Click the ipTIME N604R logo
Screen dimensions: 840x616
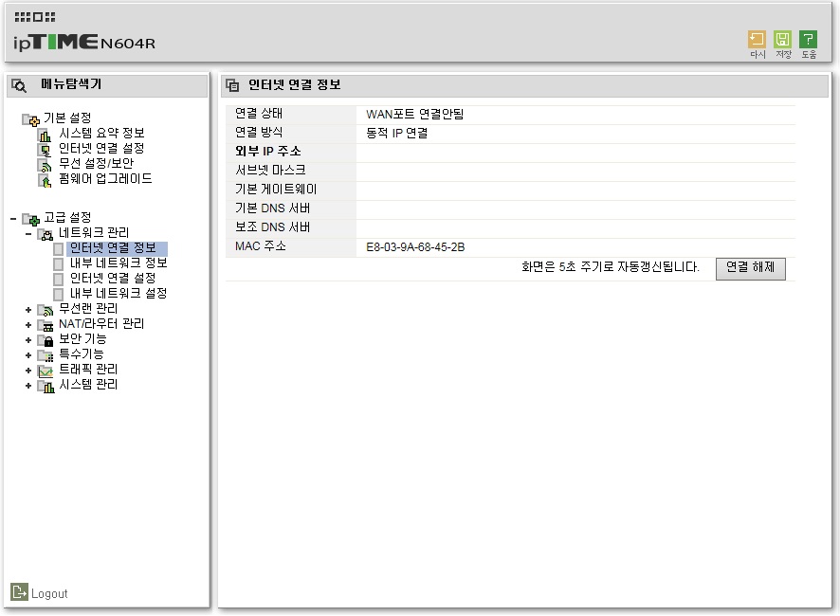click(84, 42)
